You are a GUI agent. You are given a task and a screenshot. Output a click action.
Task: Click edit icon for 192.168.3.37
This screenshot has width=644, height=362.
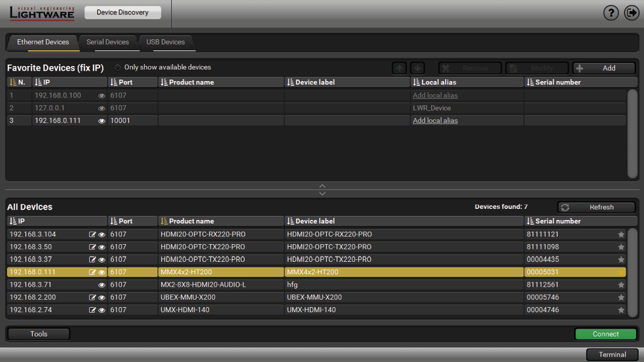coord(92,260)
